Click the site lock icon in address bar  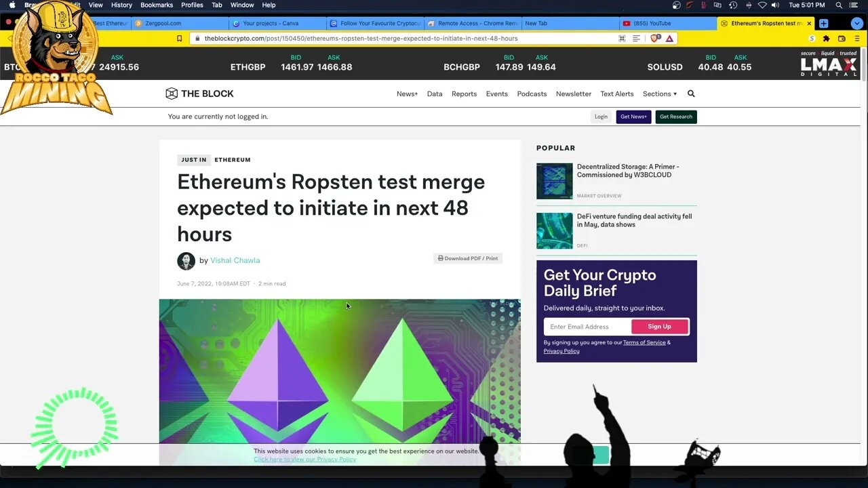pyautogui.click(x=197, y=39)
